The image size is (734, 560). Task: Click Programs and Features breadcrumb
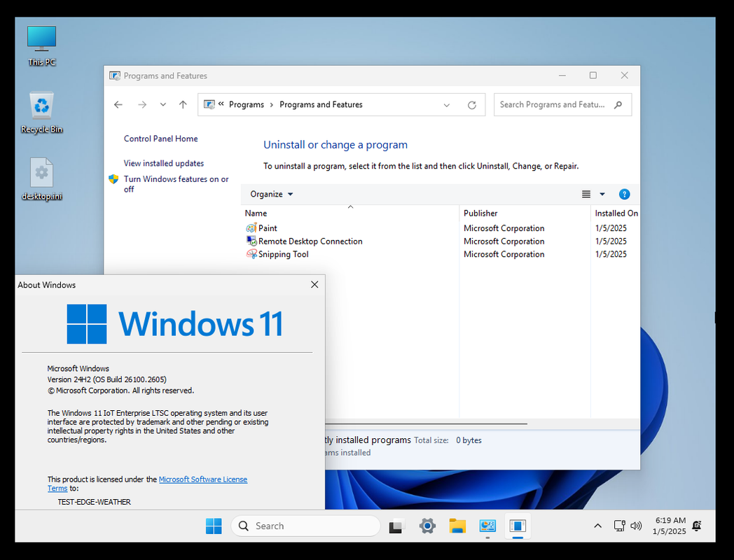point(321,105)
